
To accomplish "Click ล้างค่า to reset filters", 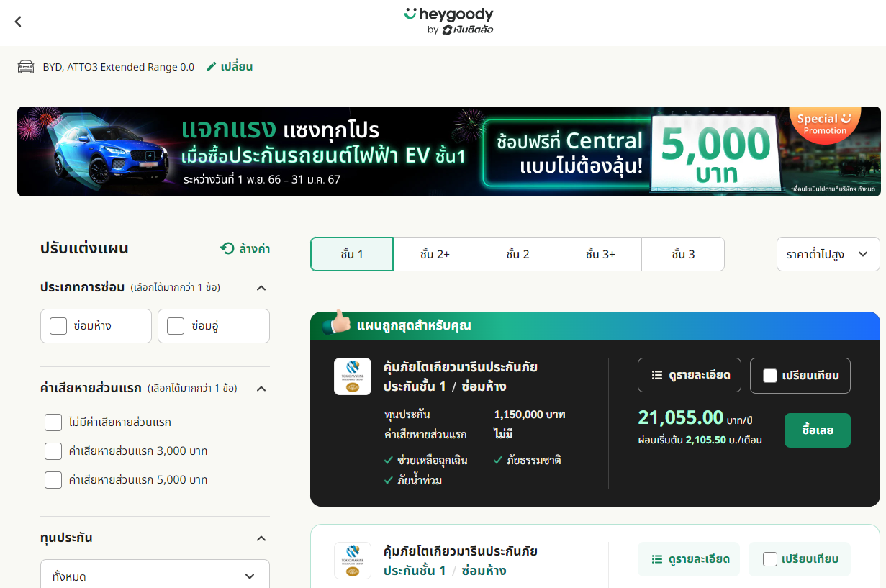I will coord(255,248).
